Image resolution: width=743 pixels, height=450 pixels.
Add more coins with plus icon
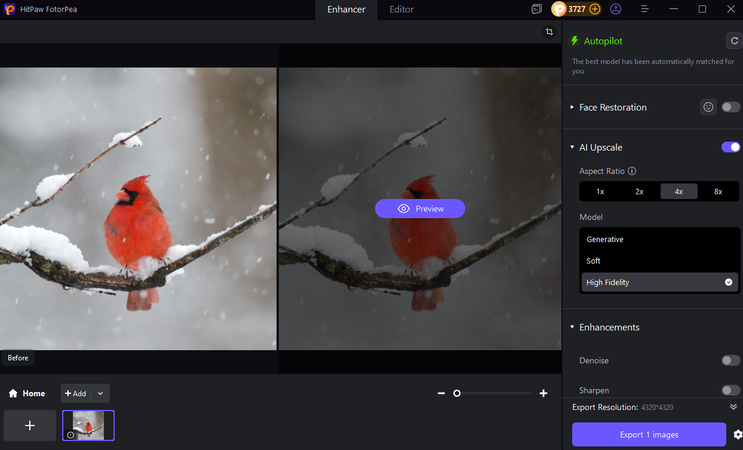[595, 9]
